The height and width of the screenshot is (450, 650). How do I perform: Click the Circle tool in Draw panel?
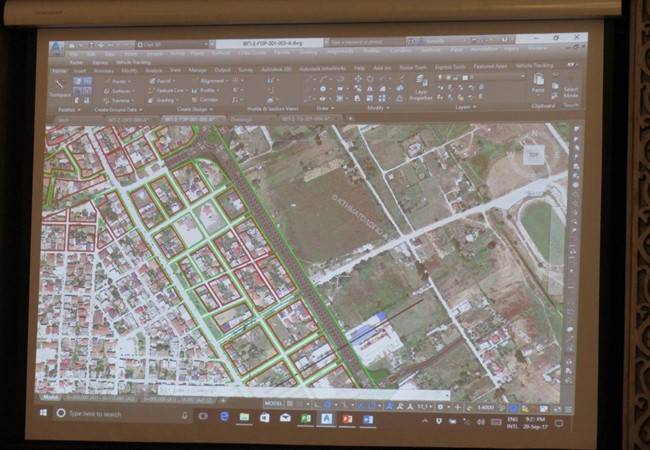(x=323, y=89)
